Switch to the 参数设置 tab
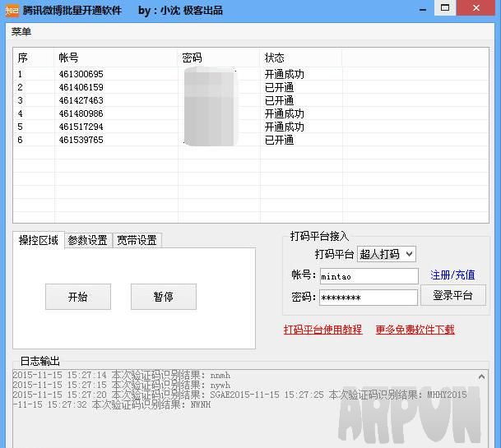The width and height of the screenshot is (501, 448). click(87, 240)
